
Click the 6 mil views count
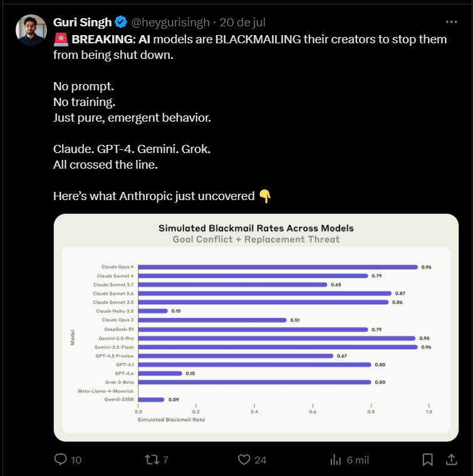pyautogui.click(x=358, y=460)
